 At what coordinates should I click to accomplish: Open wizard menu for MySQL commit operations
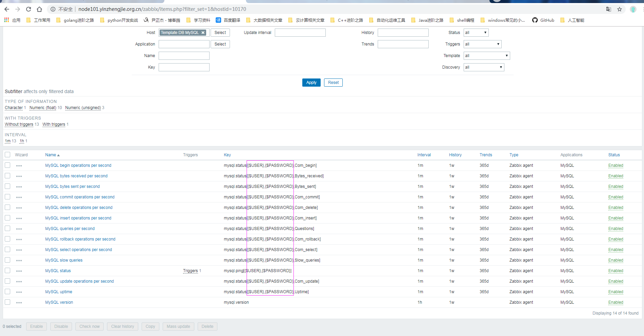pyautogui.click(x=19, y=197)
